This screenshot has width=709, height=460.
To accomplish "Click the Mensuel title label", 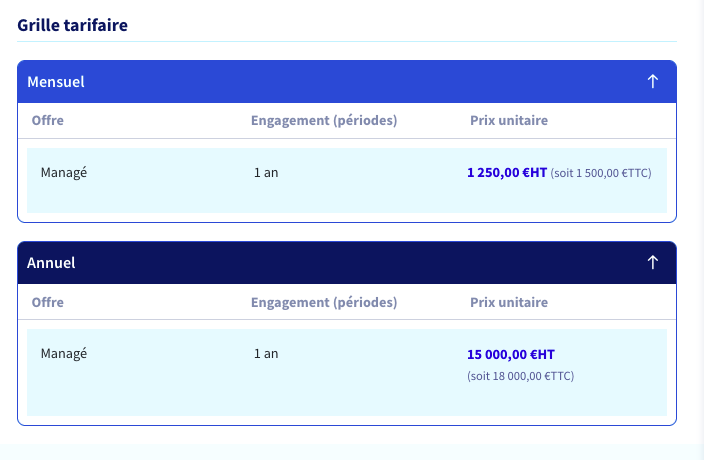I will [x=56, y=82].
